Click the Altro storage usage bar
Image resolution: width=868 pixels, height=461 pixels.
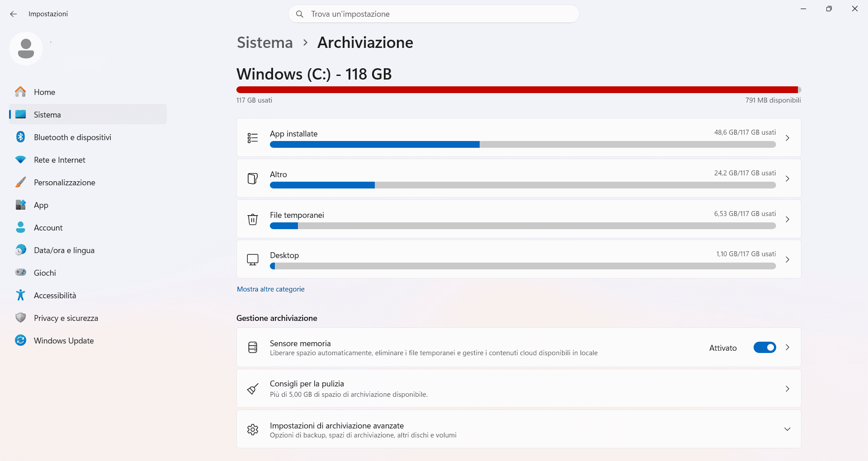pyautogui.click(x=523, y=185)
